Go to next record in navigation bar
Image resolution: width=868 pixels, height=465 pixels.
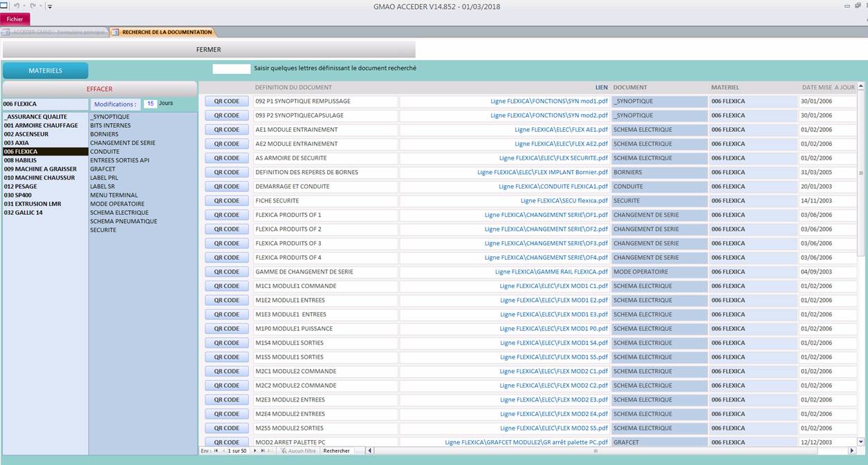[x=255, y=450]
